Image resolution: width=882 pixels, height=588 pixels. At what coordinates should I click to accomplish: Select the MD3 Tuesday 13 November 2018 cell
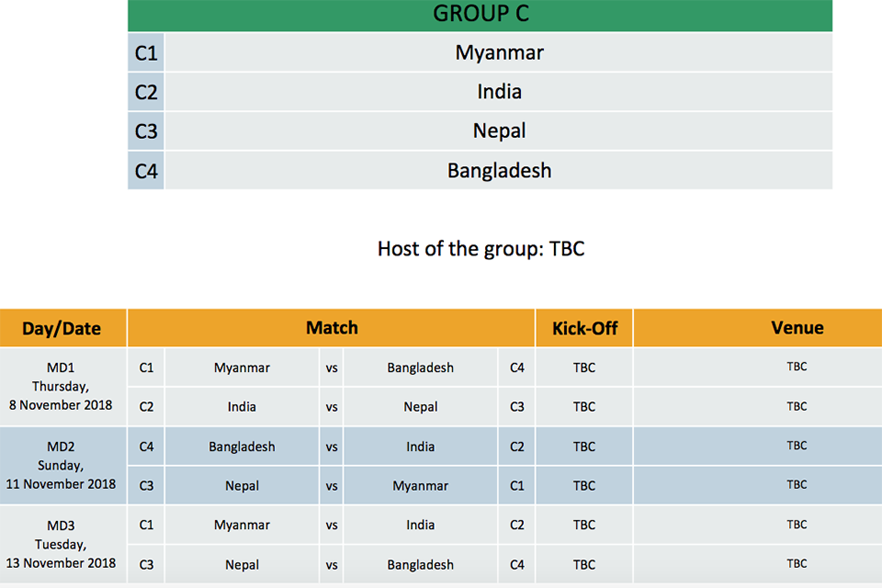(x=62, y=544)
